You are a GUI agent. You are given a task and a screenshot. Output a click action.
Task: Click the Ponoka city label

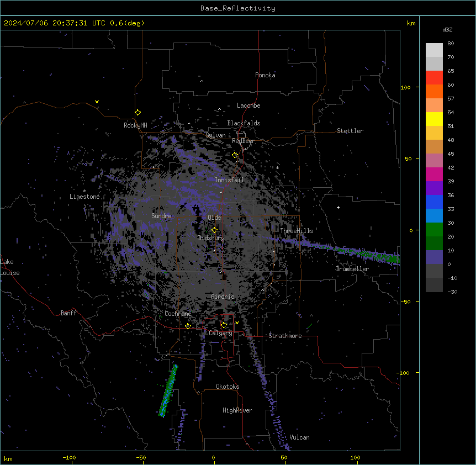click(265, 75)
